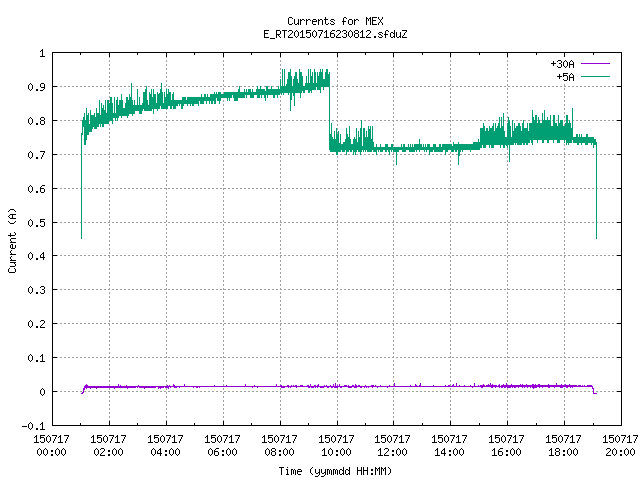Click the y-axis tick label 0.6
The height and width of the screenshot is (480, 640).
pos(36,189)
